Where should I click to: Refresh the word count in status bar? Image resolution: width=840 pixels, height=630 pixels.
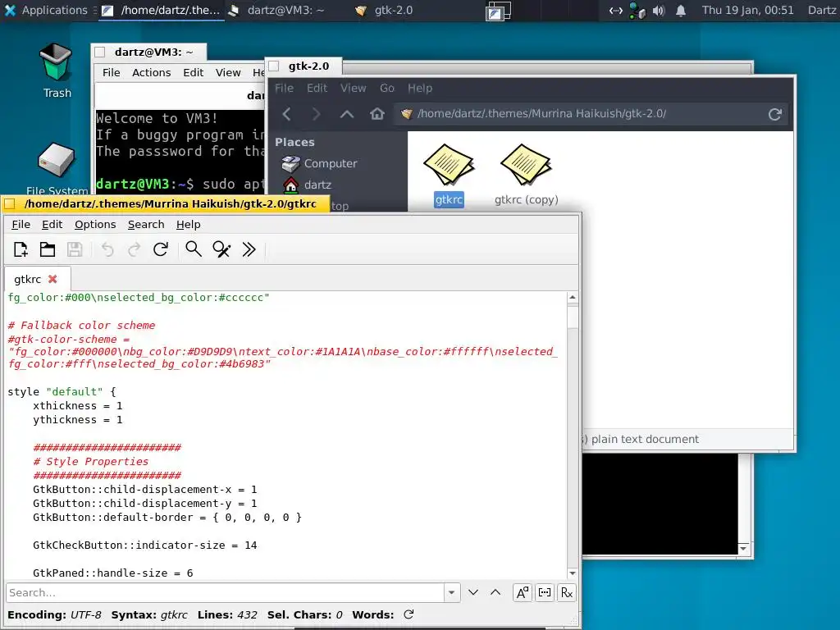pyautogui.click(x=409, y=614)
